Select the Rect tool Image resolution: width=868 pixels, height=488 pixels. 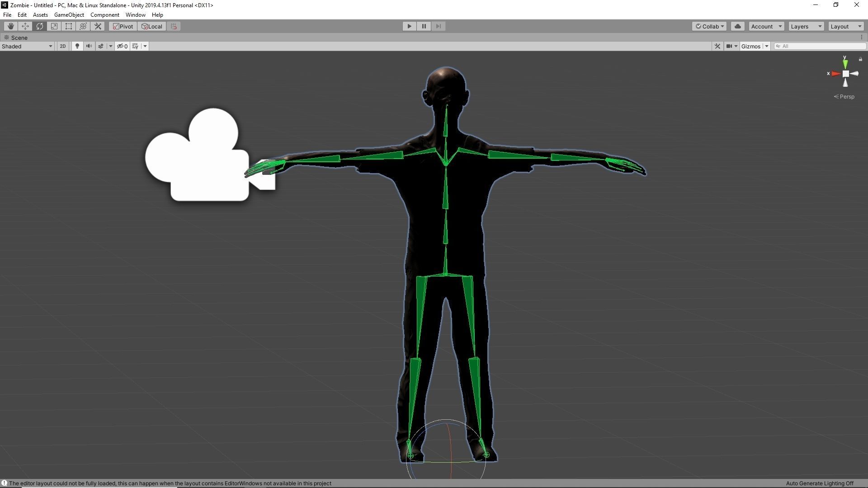(69, 26)
